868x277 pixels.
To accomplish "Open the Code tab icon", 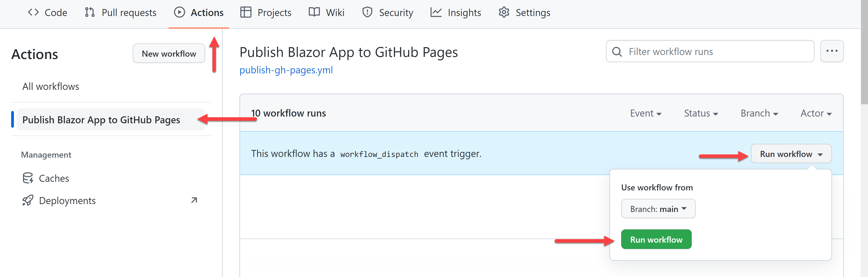I will point(33,13).
